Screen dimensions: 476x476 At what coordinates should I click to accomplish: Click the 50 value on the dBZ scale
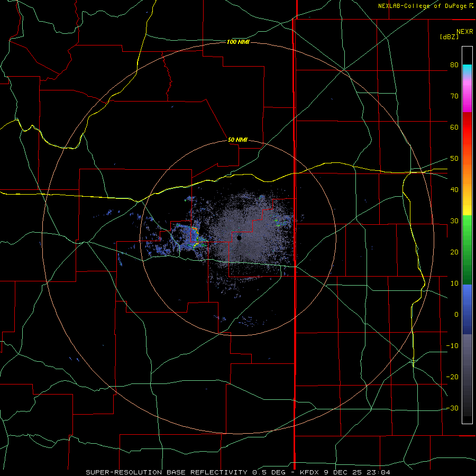click(x=454, y=159)
